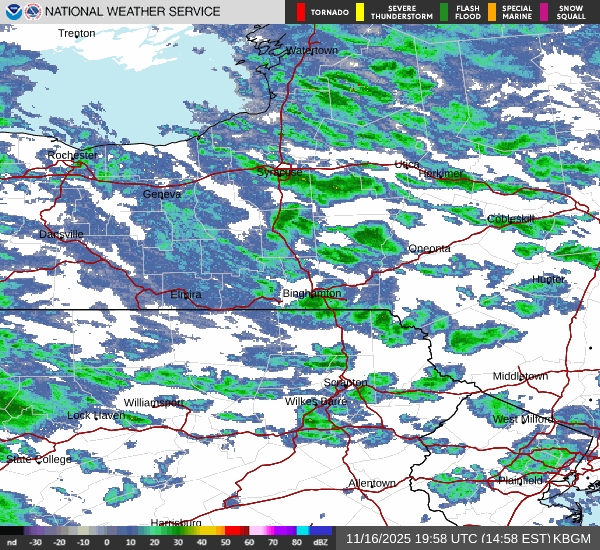Click the Allentown city label
The width and height of the screenshot is (600, 550).
point(371,483)
